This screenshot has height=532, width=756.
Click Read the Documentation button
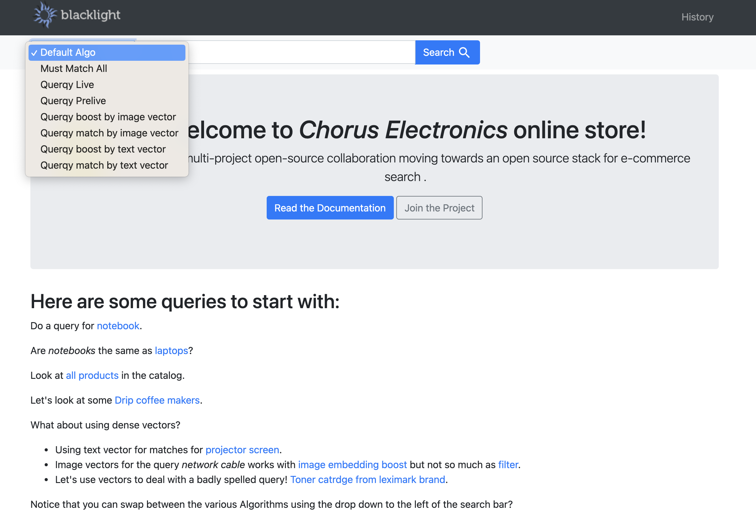pos(330,207)
